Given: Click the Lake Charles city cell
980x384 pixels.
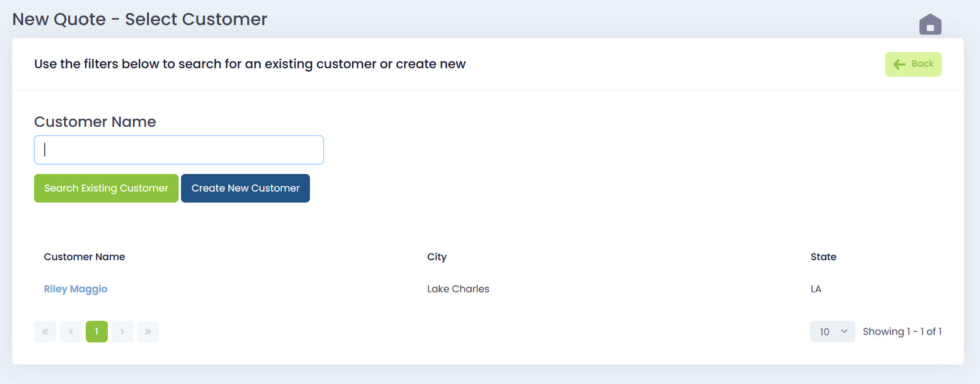Looking at the screenshot, I should tap(458, 289).
